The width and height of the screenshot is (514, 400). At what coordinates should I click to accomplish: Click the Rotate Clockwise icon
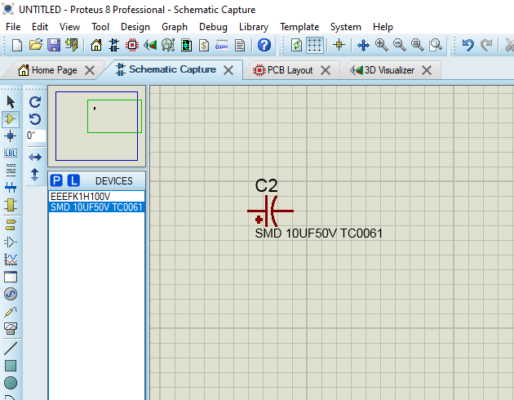tap(35, 102)
